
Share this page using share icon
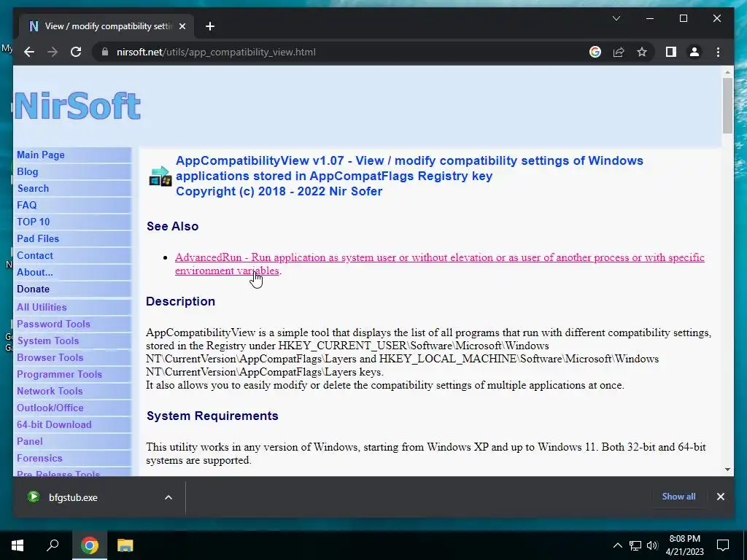tap(619, 52)
